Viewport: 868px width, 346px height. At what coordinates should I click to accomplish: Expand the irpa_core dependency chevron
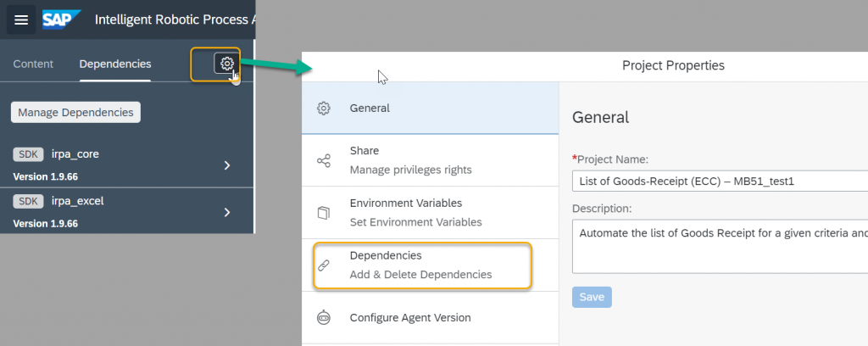(x=227, y=165)
